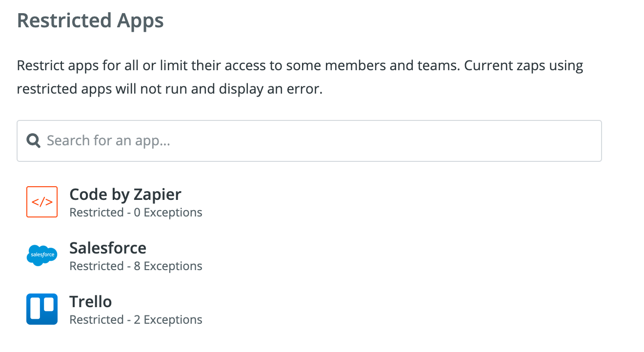The width and height of the screenshot is (644, 352).
Task: Click the word 'Restricted' under Salesforce
Action: pyautogui.click(x=97, y=266)
